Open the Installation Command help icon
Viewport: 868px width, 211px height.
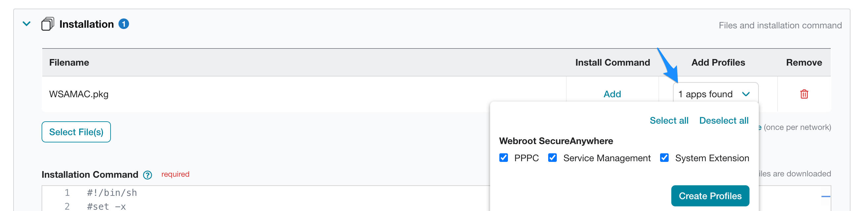pyautogui.click(x=147, y=175)
